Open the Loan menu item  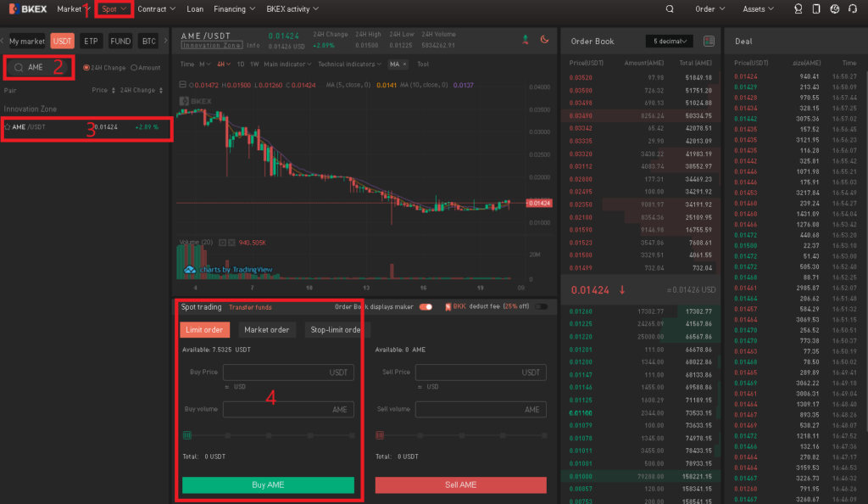point(195,8)
